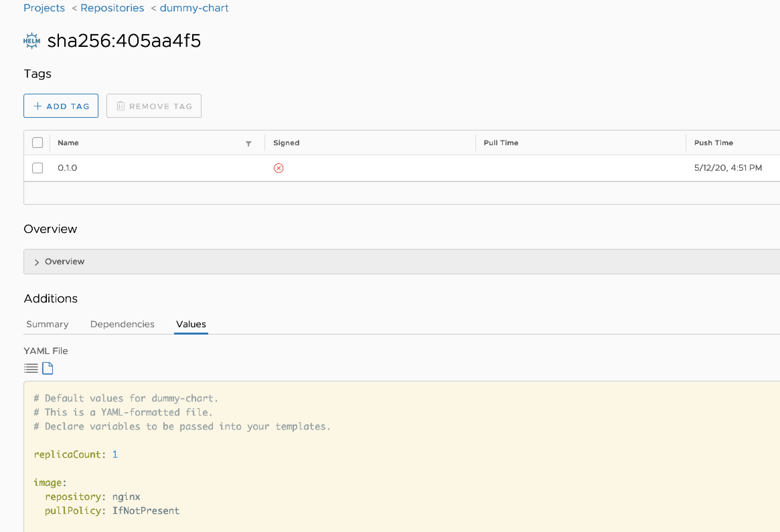Screen dimensions: 780x532
Task: Select the Values tab
Action: 191,324
